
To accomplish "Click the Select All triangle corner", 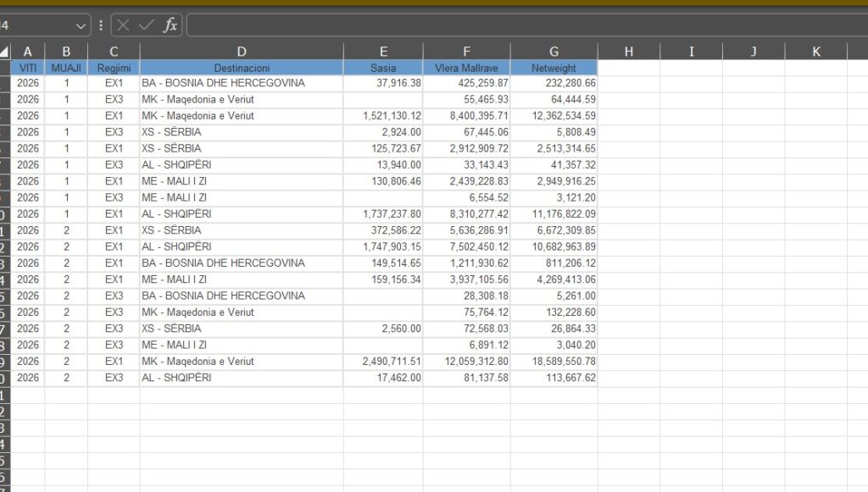I will pyautogui.click(x=4, y=52).
